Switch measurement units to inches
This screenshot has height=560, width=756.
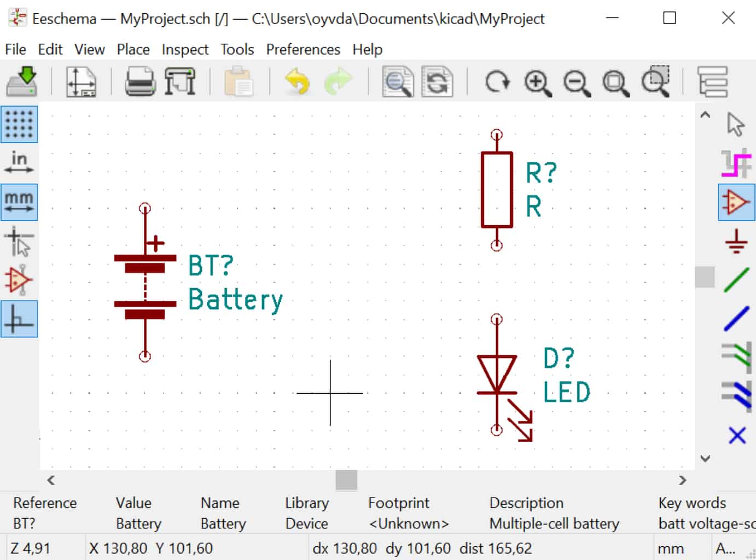click(20, 161)
